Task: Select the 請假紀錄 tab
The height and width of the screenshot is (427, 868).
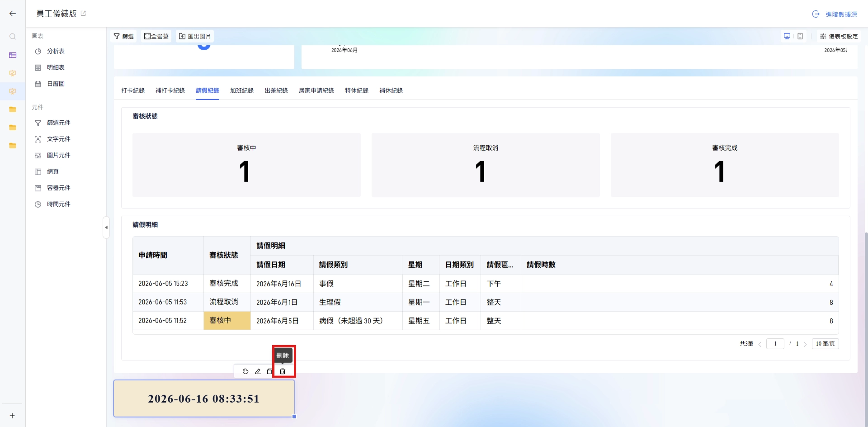Action: [x=208, y=90]
